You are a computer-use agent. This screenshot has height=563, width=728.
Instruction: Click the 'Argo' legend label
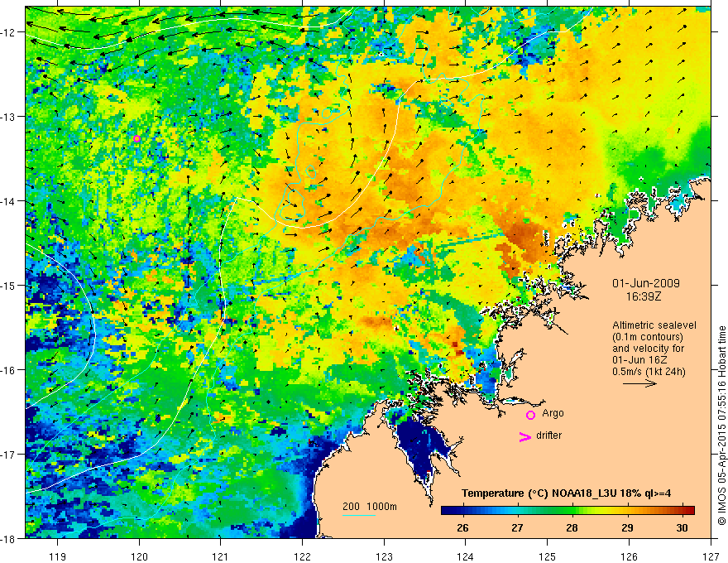[553, 413]
